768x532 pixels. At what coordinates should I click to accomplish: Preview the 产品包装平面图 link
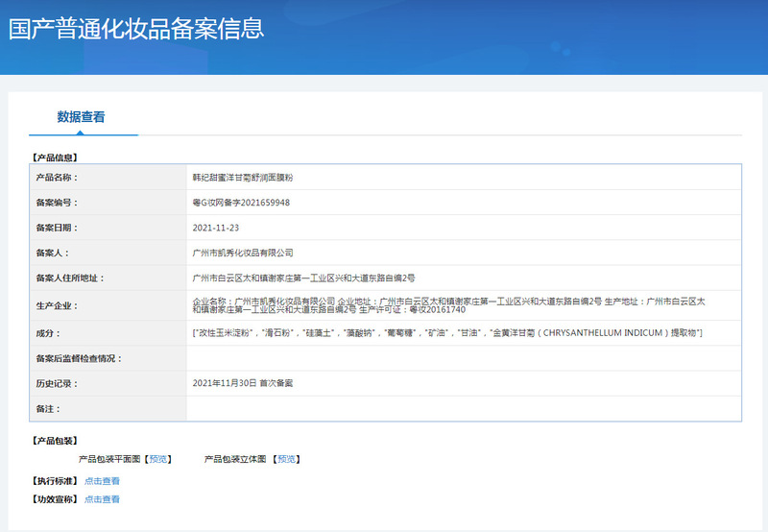pos(158,459)
